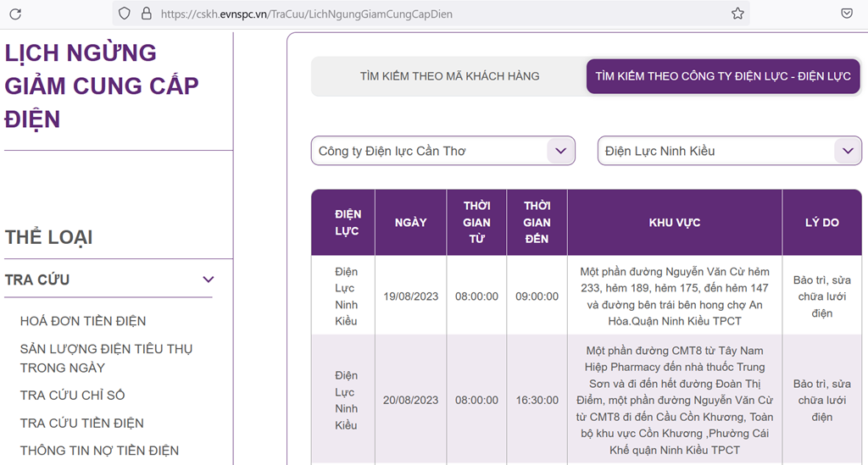The width and height of the screenshot is (868, 465).
Task: Click the shield tracking protection icon
Action: [125, 14]
